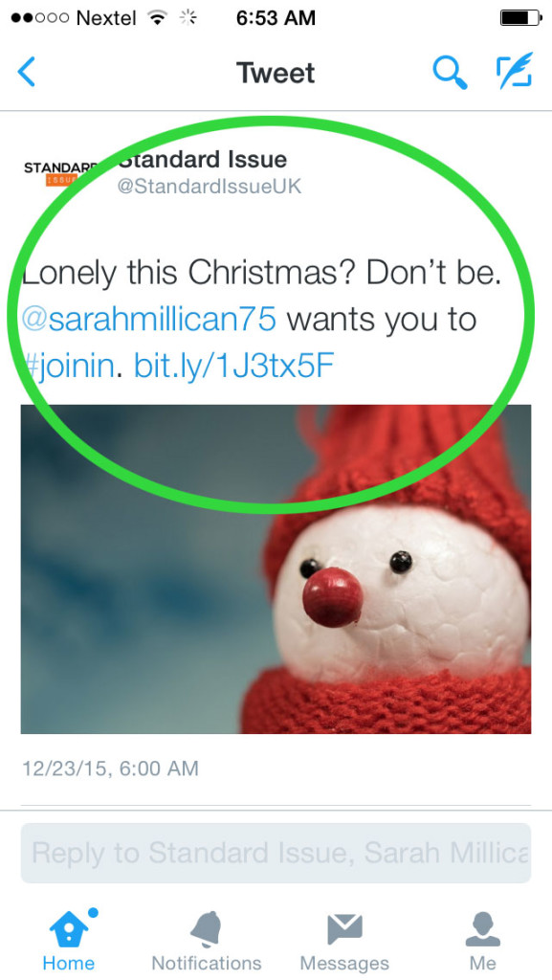Open the @sarahmillican75 mention link
This screenshot has width=552, height=980.
[148, 320]
